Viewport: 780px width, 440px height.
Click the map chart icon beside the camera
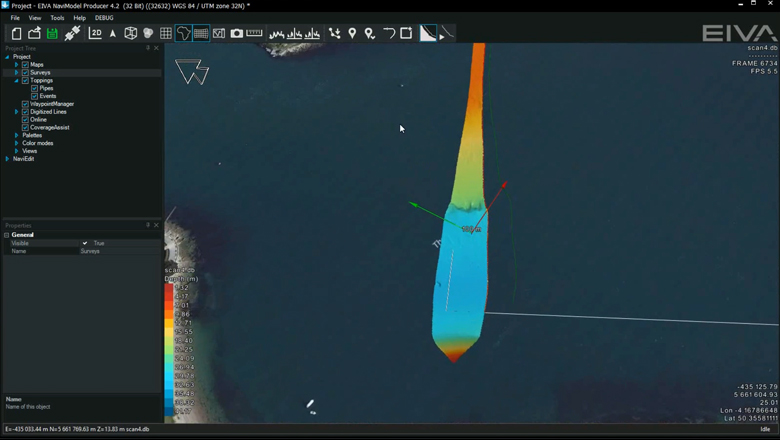point(219,33)
